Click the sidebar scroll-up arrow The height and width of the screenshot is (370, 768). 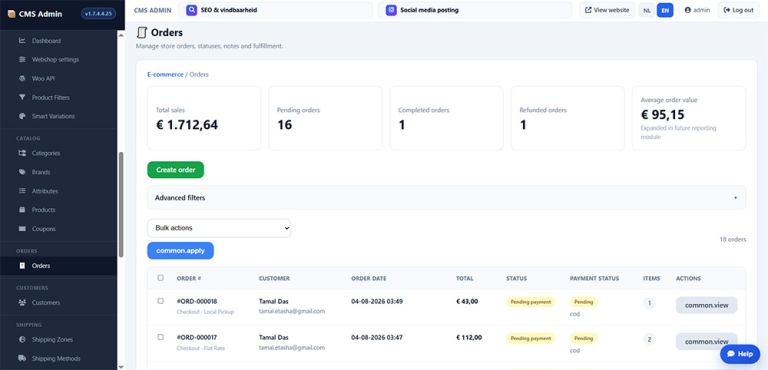pos(121,35)
